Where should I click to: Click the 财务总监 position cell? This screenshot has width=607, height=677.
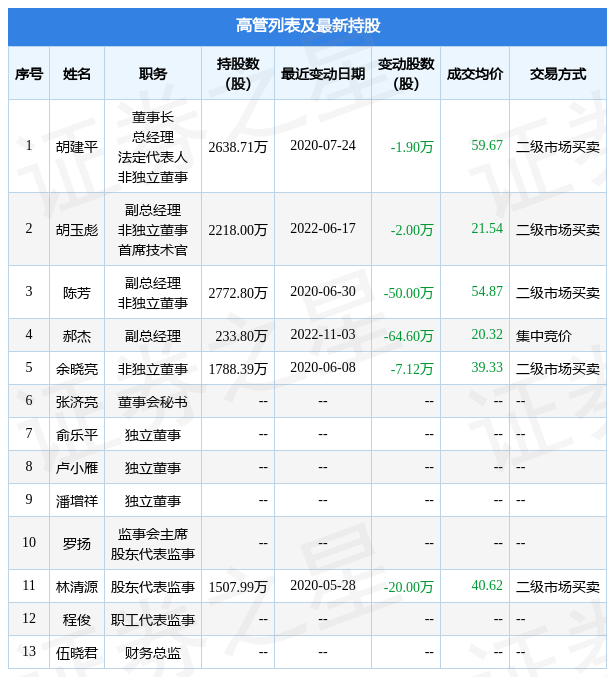pyautogui.click(x=153, y=653)
